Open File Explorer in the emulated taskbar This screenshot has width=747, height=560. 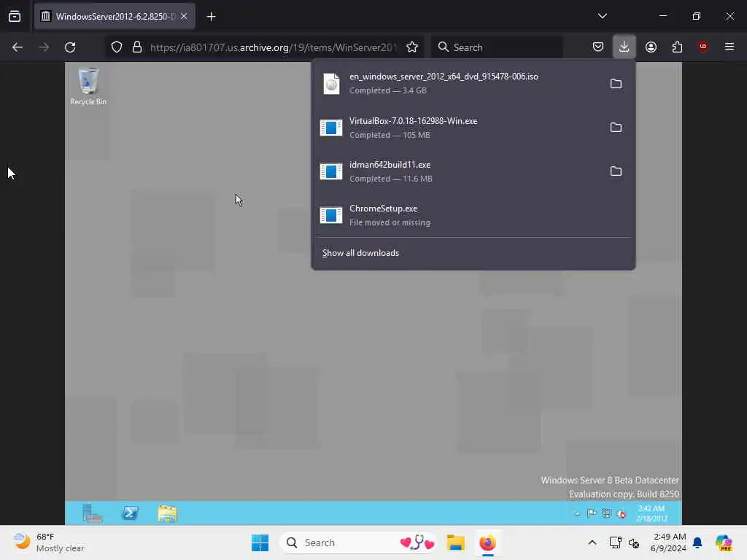coord(167,513)
